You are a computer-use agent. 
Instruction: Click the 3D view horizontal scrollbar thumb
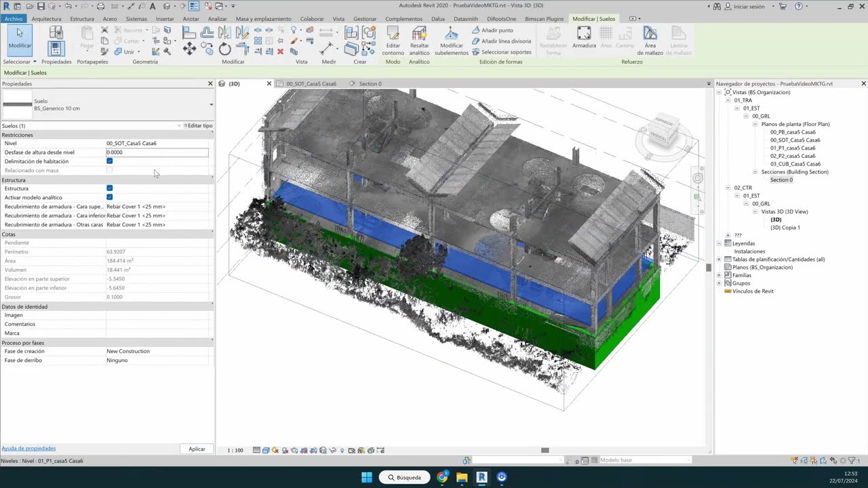[x=545, y=450]
